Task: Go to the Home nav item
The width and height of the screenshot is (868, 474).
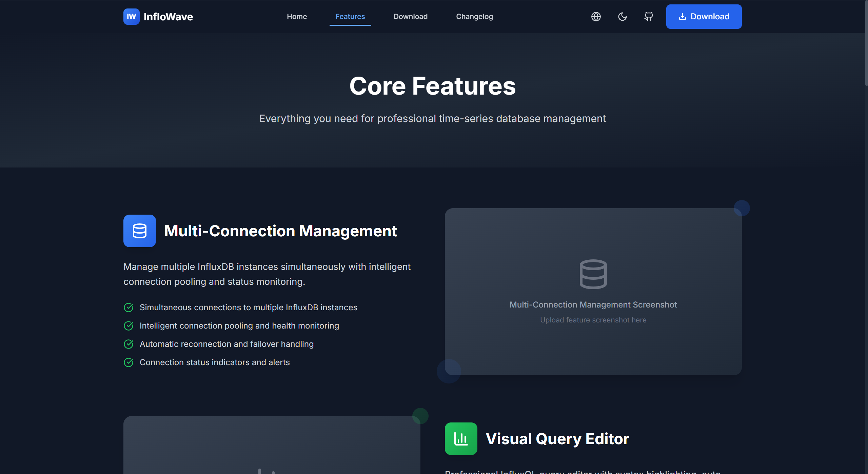Action: coord(297,17)
